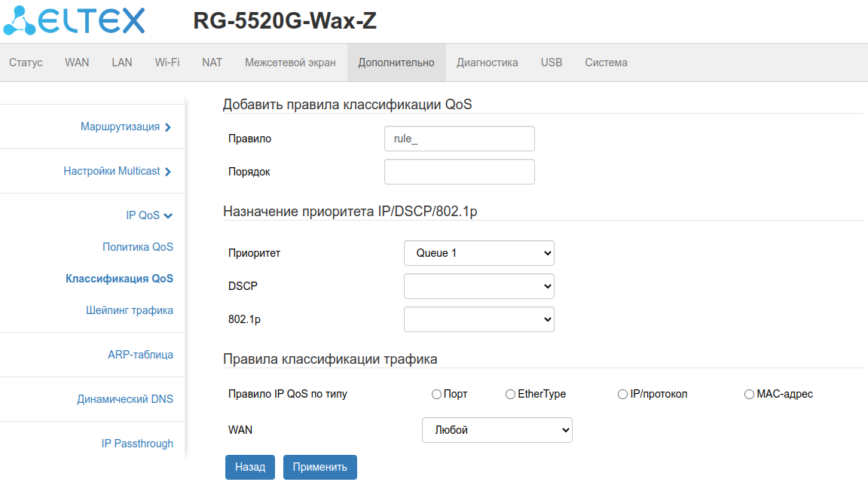Open the DSCP dropdown
Screen dimensions: 868x485
(478, 286)
